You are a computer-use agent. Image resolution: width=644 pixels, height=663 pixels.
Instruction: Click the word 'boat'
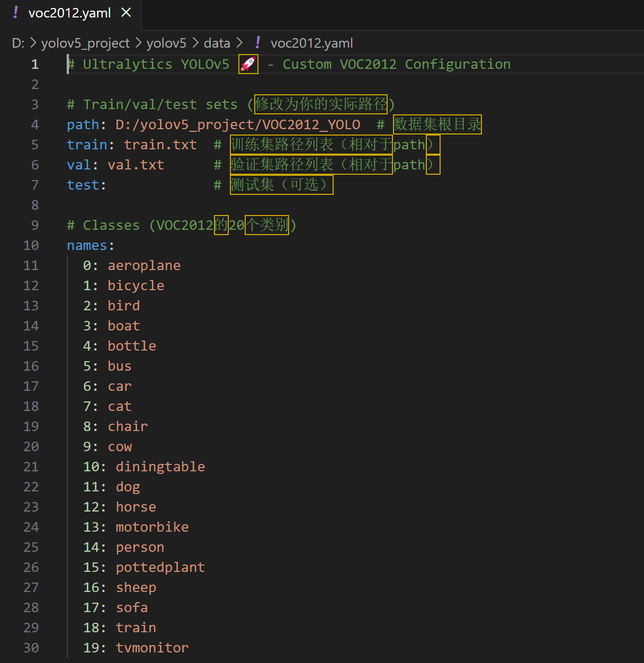tap(123, 326)
